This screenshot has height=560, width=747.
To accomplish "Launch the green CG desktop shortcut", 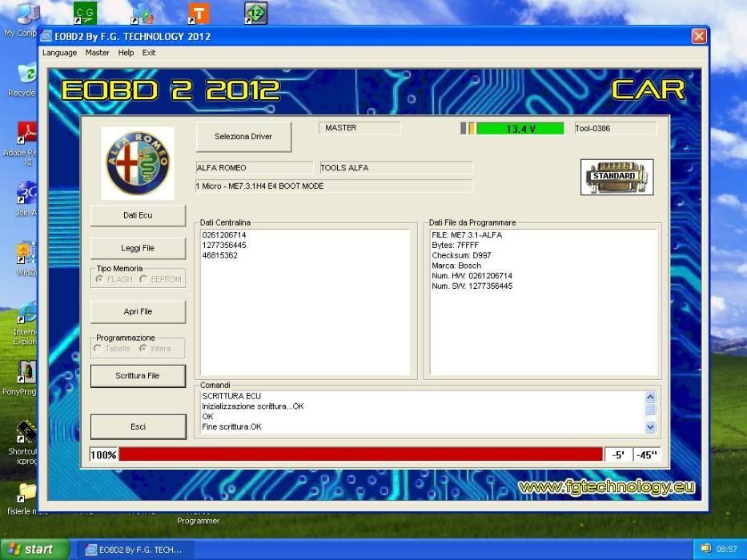I will click(x=84, y=14).
